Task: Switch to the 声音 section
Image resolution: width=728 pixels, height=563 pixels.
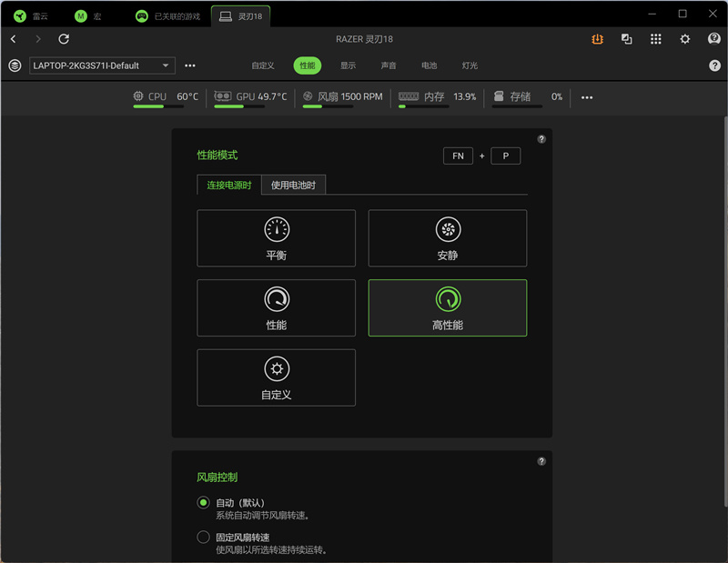Action: coord(389,65)
